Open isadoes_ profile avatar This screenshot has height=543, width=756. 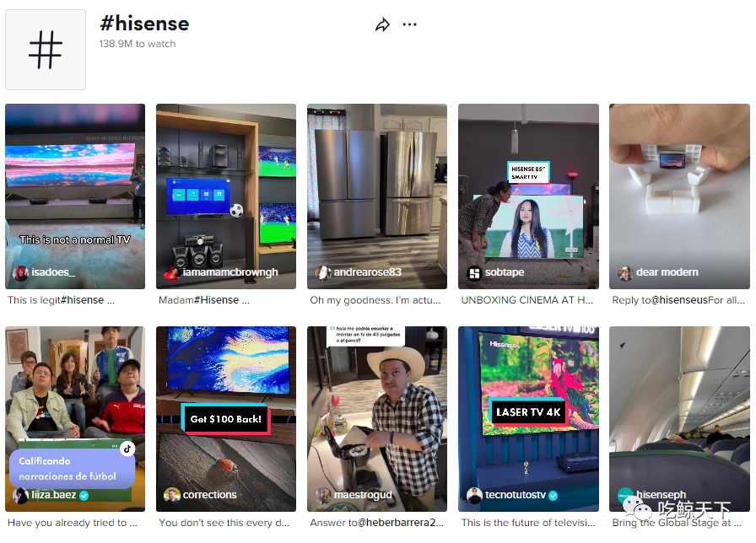coord(20,272)
